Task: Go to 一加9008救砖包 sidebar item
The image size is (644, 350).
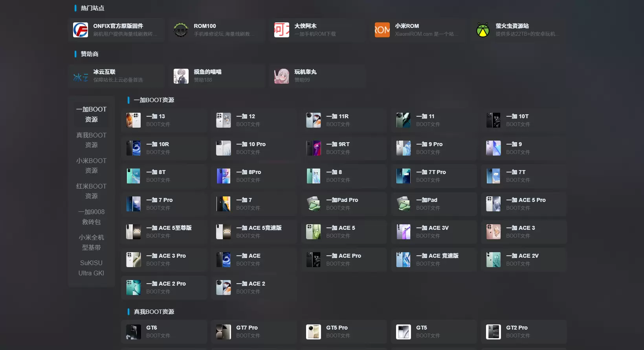Action: 91,217
